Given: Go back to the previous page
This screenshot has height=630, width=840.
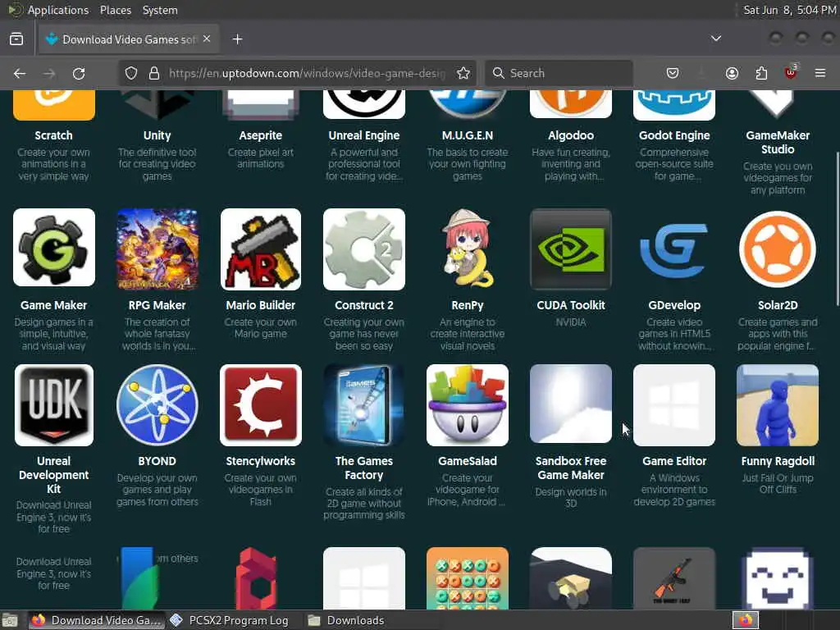Looking at the screenshot, I should (x=20, y=73).
